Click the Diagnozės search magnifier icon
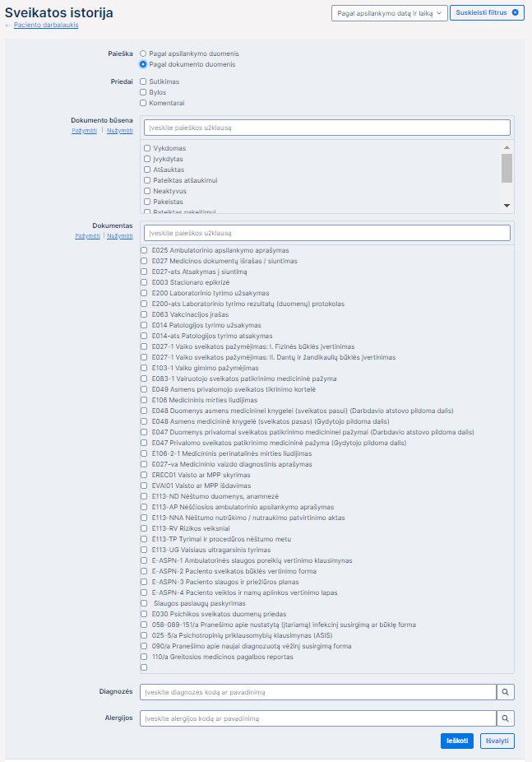The width and height of the screenshot is (532, 762). tap(507, 692)
